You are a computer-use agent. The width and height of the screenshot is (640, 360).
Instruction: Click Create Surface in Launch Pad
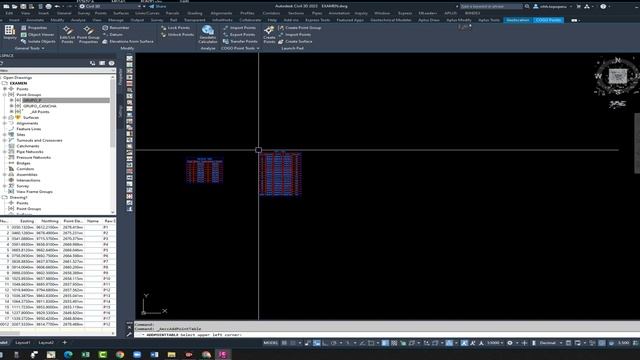point(295,42)
